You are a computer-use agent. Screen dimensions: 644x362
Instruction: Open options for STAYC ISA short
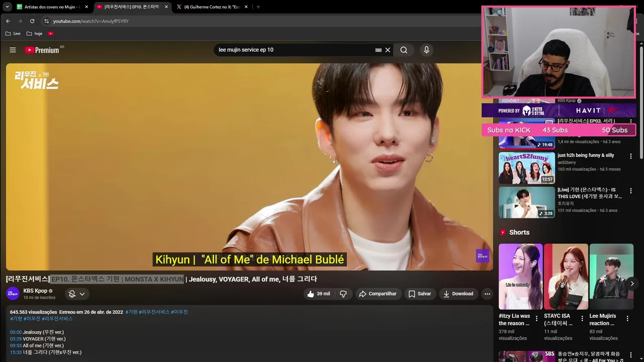pos(582,319)
